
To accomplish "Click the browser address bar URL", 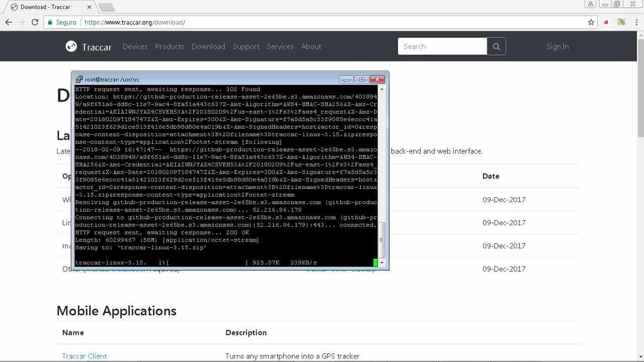I will (135, 22).
